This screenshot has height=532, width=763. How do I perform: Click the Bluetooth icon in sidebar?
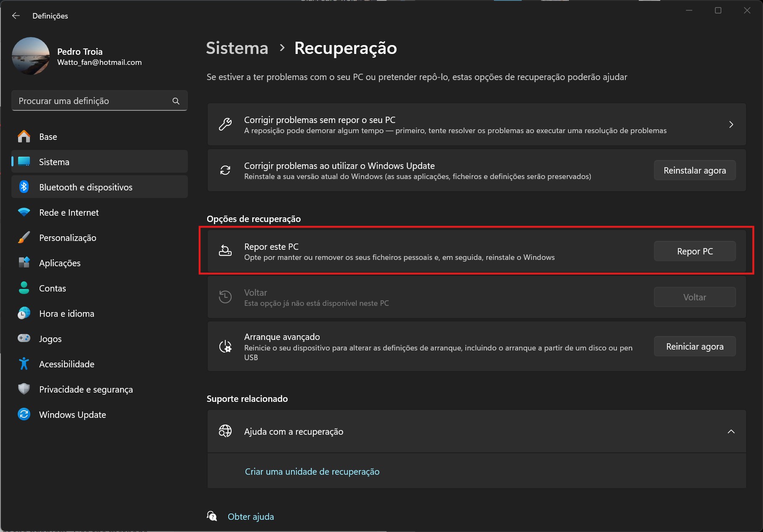click(x=24, y=187)
